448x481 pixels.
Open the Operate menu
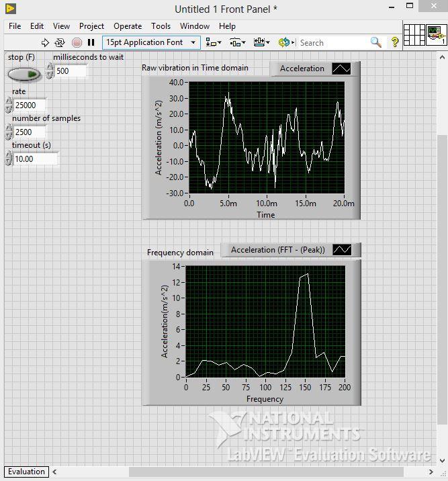click(128, 26)
